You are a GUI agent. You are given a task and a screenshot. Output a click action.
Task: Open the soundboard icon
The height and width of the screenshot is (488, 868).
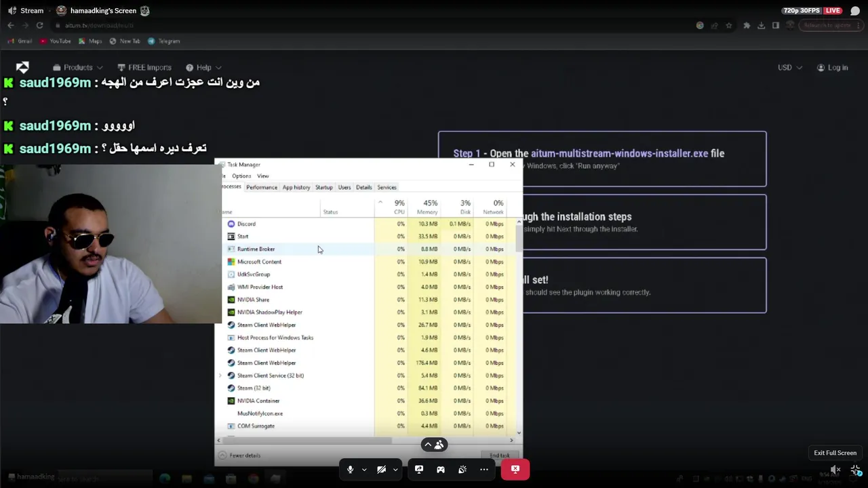462,469
